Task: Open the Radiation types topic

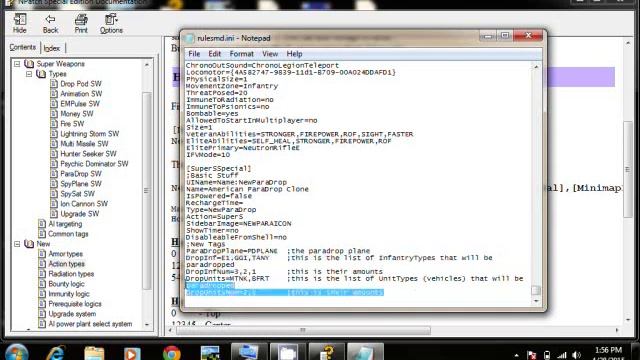Action: [x=71, y=274]
